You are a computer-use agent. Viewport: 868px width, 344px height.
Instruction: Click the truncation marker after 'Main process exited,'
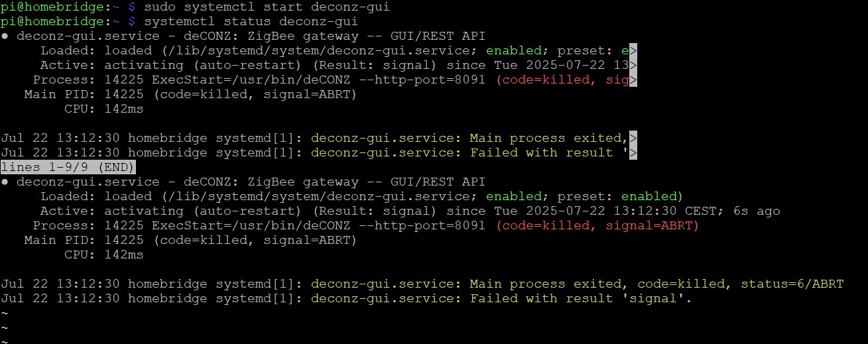(x=633, y=139)
